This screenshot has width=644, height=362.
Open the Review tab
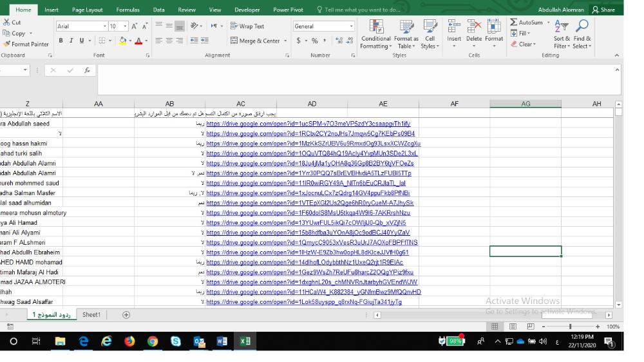coord(187,10)
